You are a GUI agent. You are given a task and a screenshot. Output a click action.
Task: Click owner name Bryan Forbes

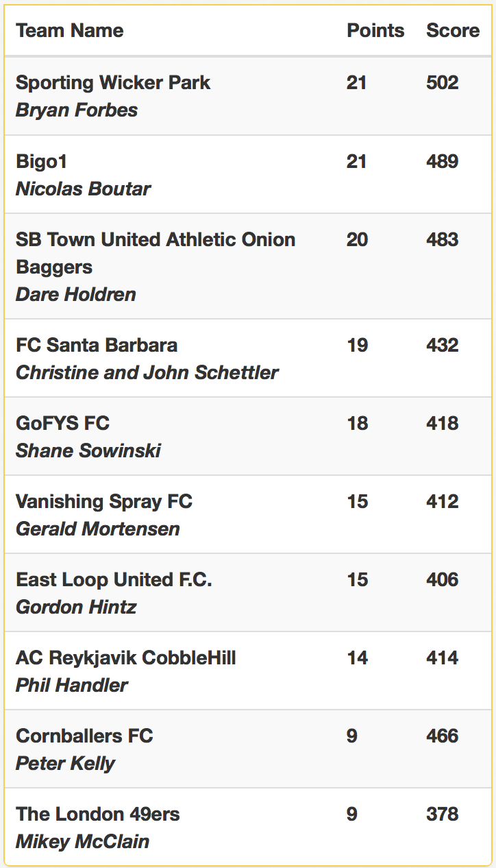(x=77, y=110)
